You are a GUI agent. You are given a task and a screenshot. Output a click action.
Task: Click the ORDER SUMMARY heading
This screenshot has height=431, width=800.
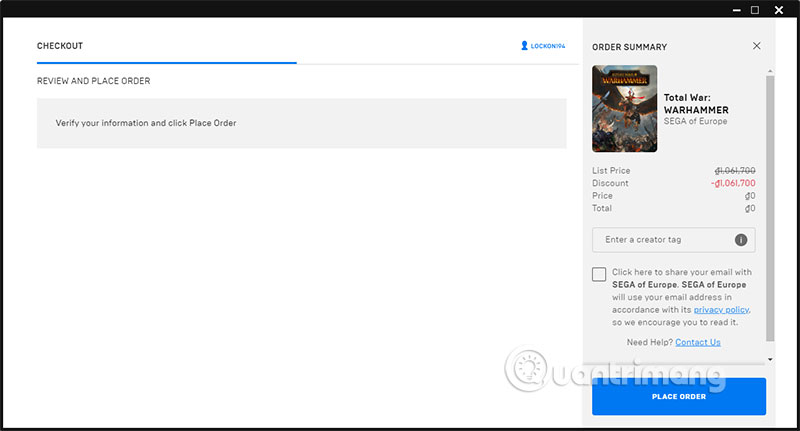(629, 47)
